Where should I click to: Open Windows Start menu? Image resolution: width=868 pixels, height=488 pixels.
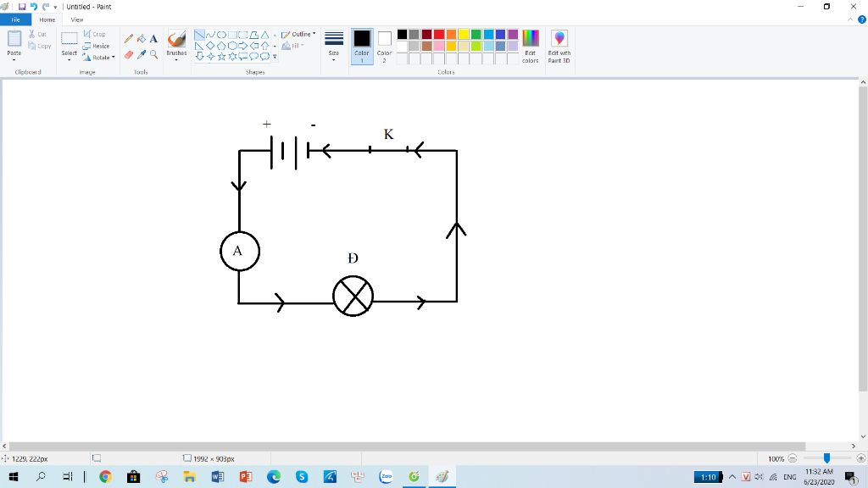pyautogui.click(x=14, y=476)
